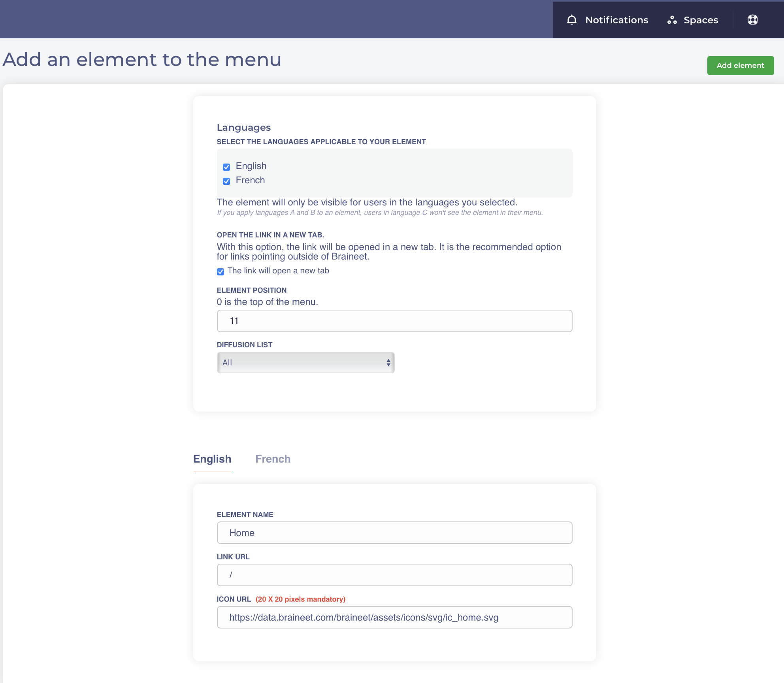Open the Diffusion List dropdown showing All
This screenshot has width=784, height=683.
pos(305,363)
